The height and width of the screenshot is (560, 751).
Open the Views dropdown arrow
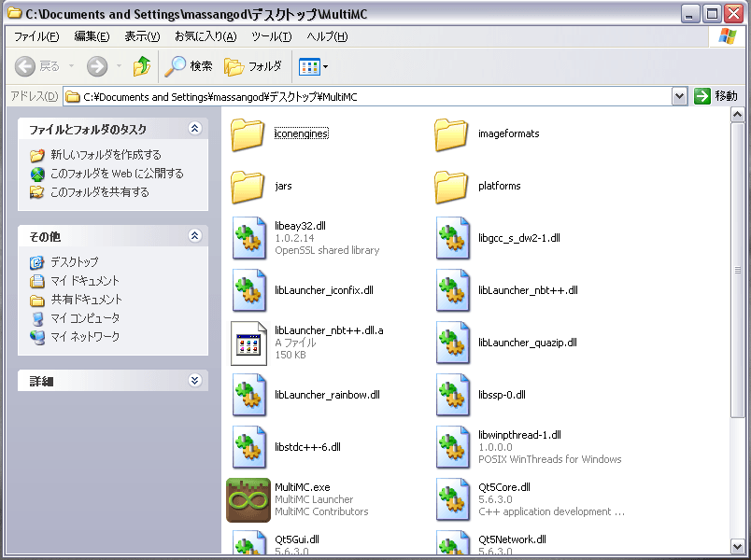click(x=326, y=66)
